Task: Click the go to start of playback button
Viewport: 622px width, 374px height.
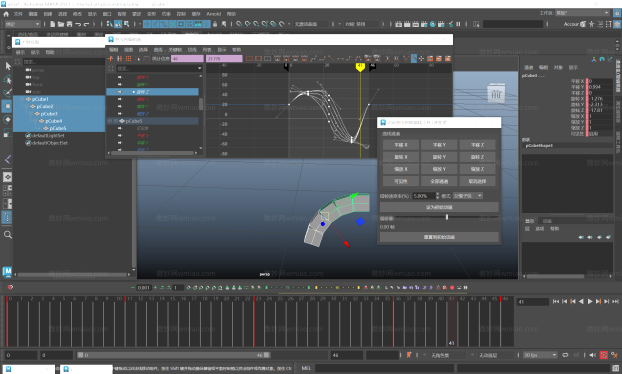Action: pyautogui.click(x=556, y=301)
